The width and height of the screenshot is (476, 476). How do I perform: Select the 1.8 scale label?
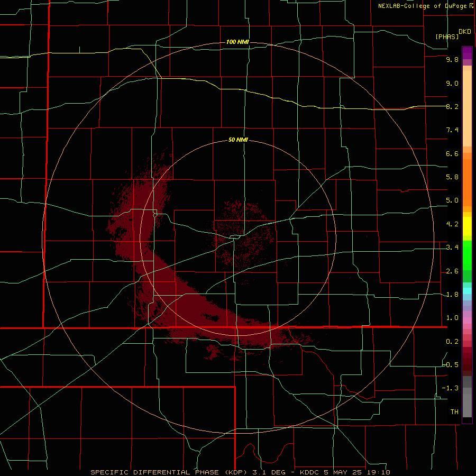pyautogui.click(x=452, y=295)
